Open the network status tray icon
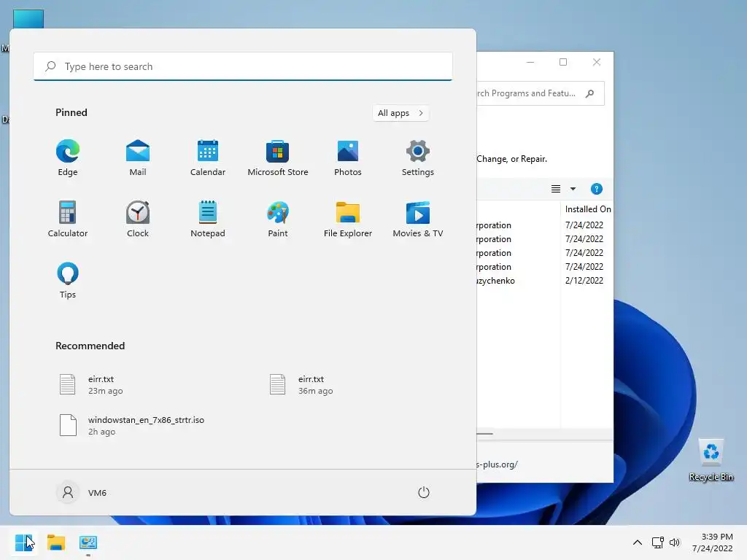This screenshot has height=560, width=747. (658, 542)
